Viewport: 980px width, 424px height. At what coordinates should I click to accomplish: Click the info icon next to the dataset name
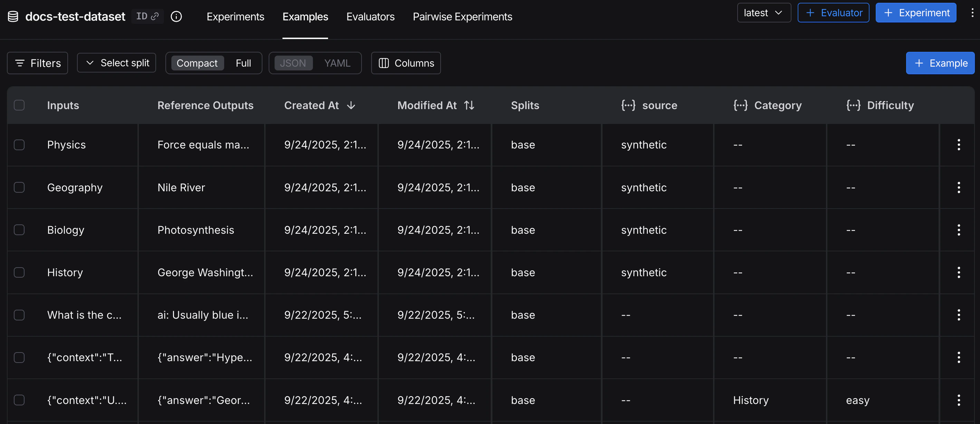[176, 16]
